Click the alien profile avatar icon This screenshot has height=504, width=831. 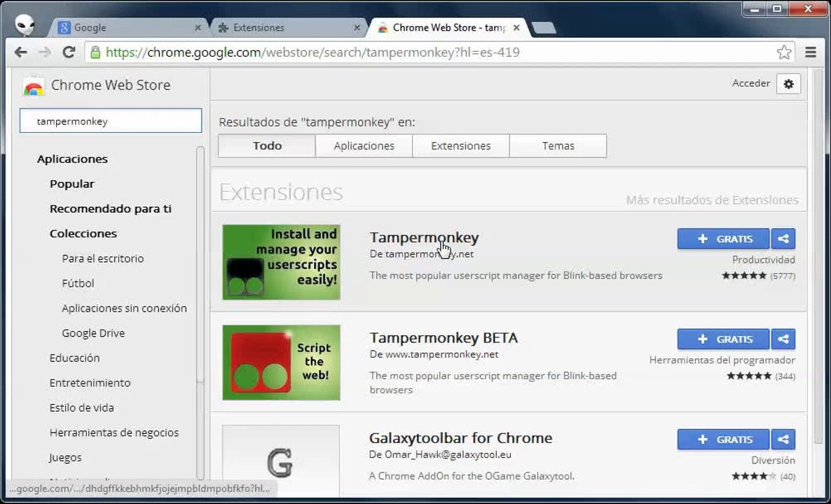pyautogui.click(x=25, y=24)
